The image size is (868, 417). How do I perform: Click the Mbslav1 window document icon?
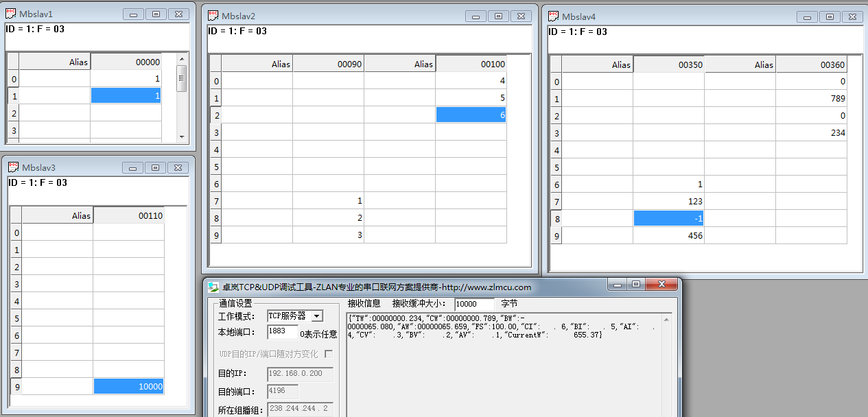coord(11,14)
